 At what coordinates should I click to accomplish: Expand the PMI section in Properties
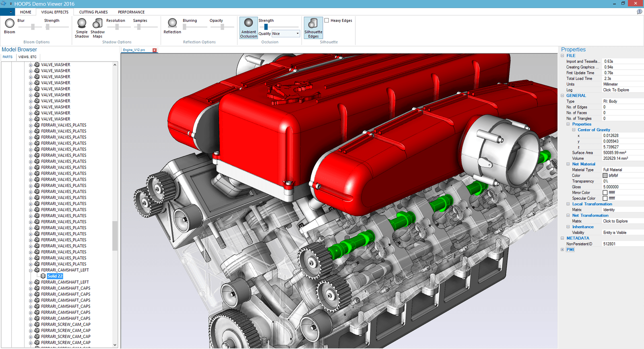pyautogui.click(x=562, y=250)
